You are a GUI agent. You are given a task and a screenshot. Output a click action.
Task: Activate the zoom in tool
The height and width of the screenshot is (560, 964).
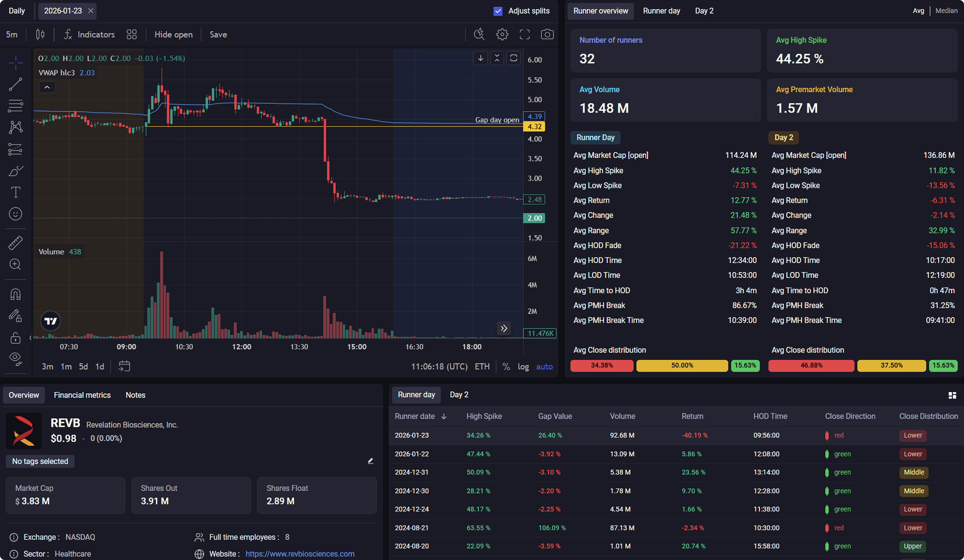pos(16,264)
